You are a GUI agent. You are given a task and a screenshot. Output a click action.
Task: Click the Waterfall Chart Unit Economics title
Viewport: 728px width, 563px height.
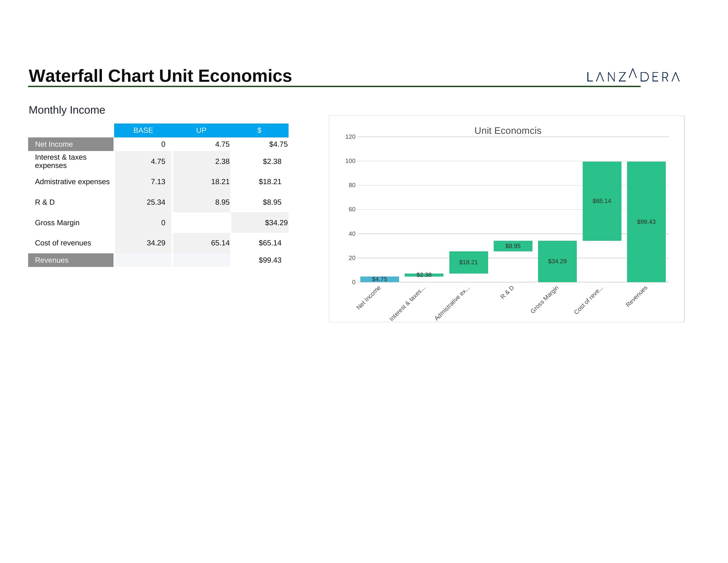point(160,76)
